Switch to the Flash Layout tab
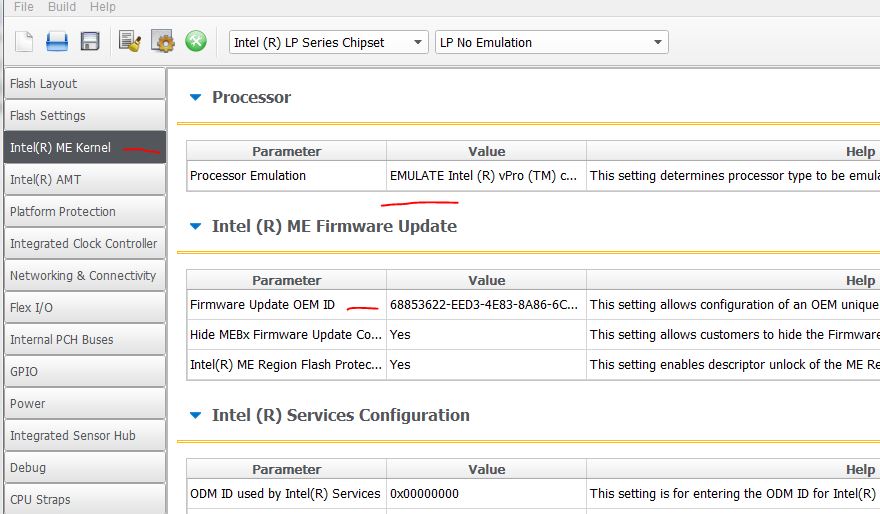Image resolution: width=880 pixels, height=514 pixels. 84,84
